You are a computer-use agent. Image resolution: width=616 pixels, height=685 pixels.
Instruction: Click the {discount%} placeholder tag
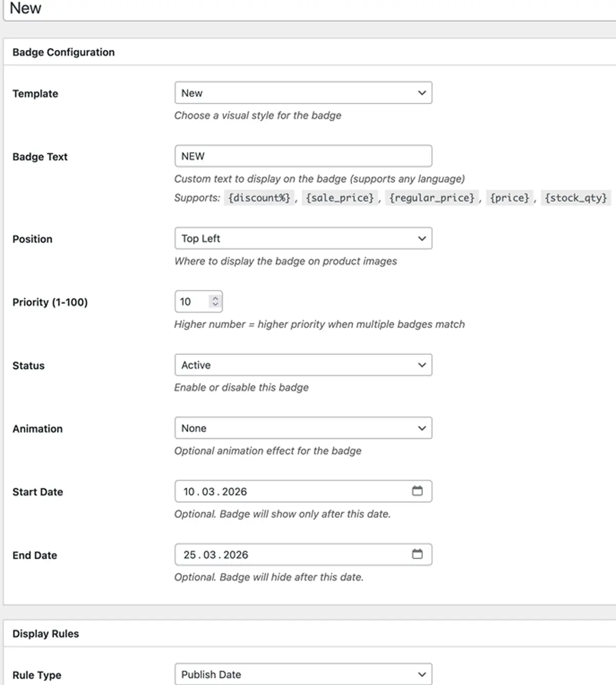pyautogui.click(x=259, y=198)
